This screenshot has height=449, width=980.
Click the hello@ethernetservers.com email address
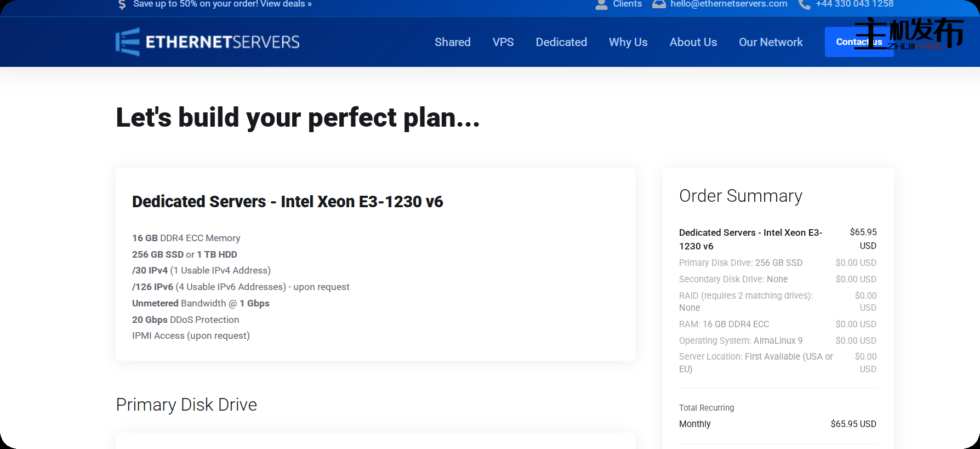click(728, 4)
